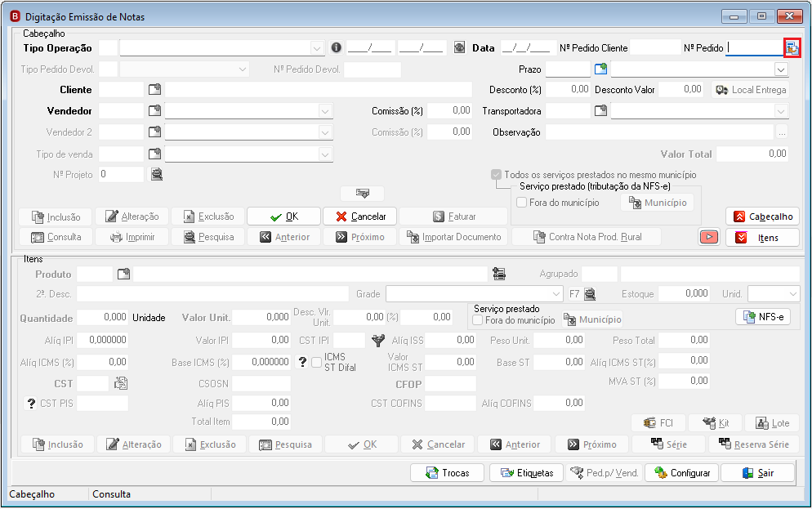Open the Unid. dropdown

tap(793, 294)
